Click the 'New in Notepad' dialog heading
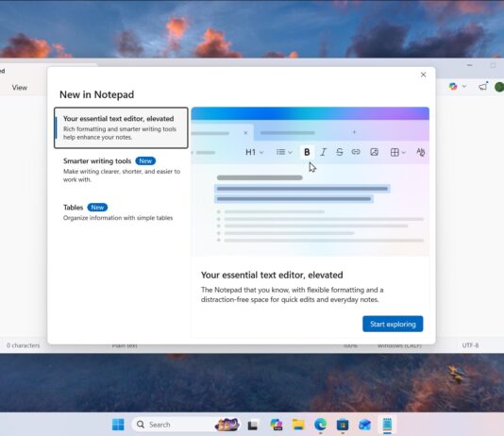The width and height of the screenshot is (504, 436). point(97,94)
